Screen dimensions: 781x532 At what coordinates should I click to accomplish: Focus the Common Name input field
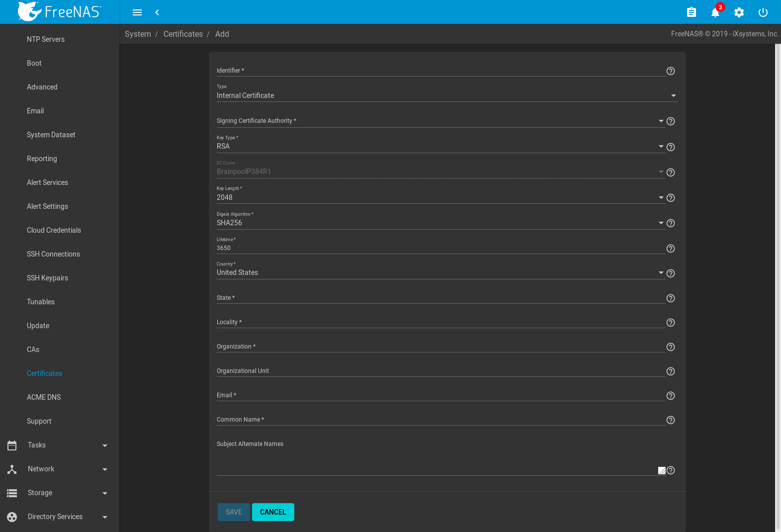(x=441, y=420)
